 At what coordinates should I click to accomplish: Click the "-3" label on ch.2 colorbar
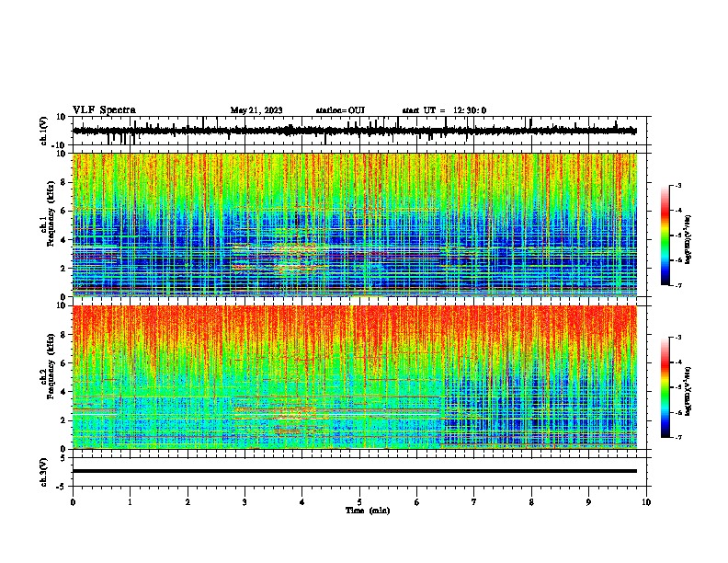(678, 338)
